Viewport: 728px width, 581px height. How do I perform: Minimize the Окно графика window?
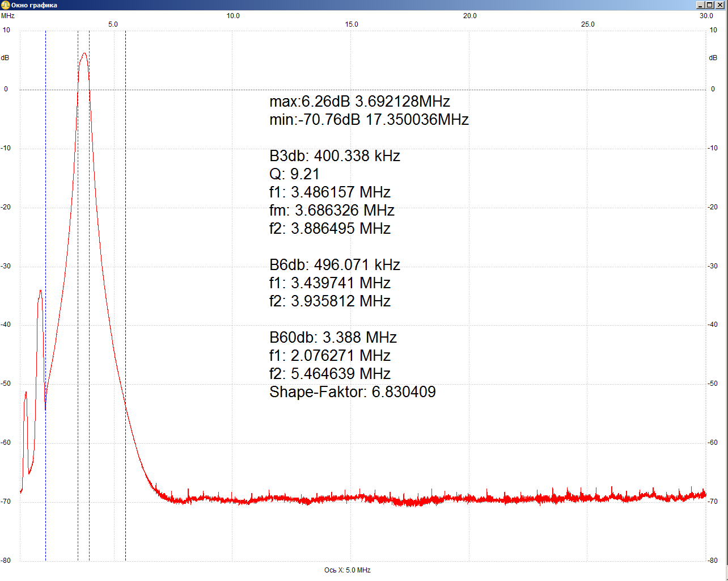[700, 5]
